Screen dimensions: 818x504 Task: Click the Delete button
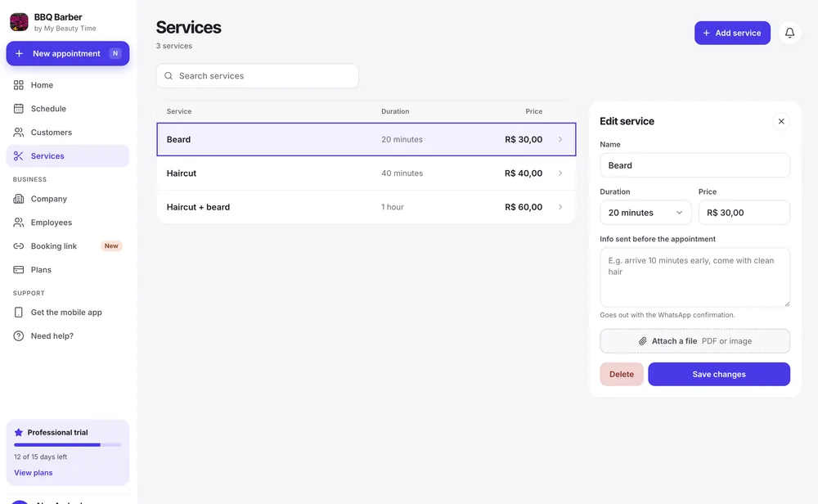click(622, 374)
